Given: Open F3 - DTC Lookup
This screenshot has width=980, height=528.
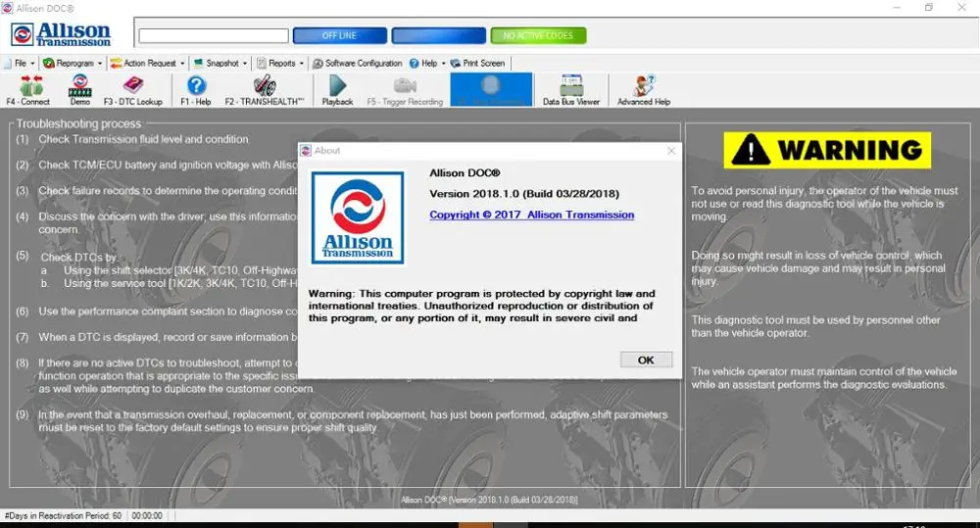Looking at the screenshot, I should [x=132, y=90].
